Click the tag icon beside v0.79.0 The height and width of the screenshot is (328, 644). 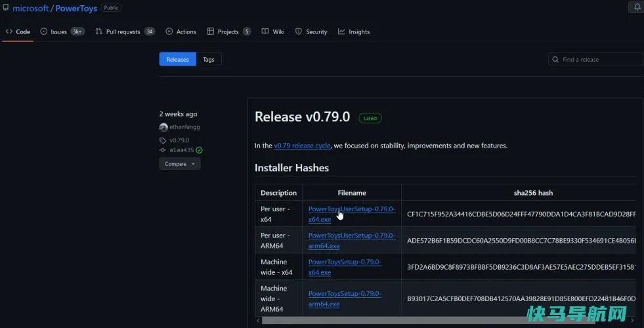coord(163,140)
